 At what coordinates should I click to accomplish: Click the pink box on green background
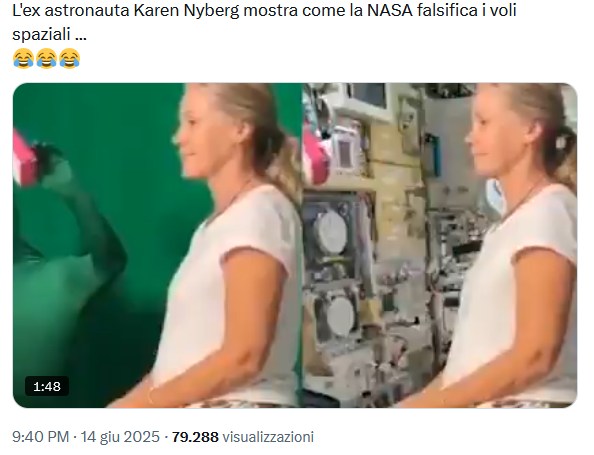pos(23,158)
